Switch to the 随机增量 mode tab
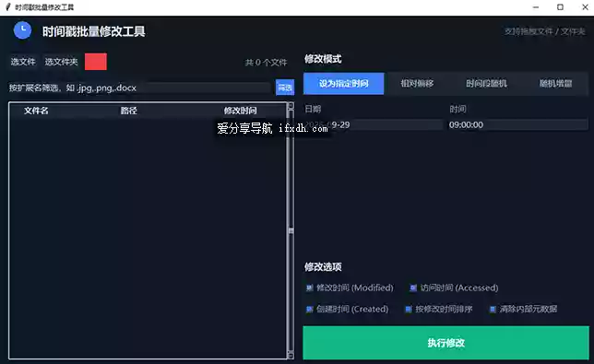This screenshot has height=364, width=594. click(556, 84)
